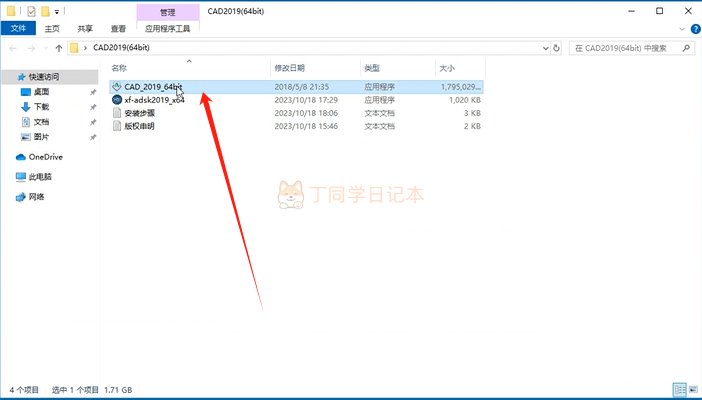Unpin 文档 using its pin icon
The image size is (702, 400).
93,122
